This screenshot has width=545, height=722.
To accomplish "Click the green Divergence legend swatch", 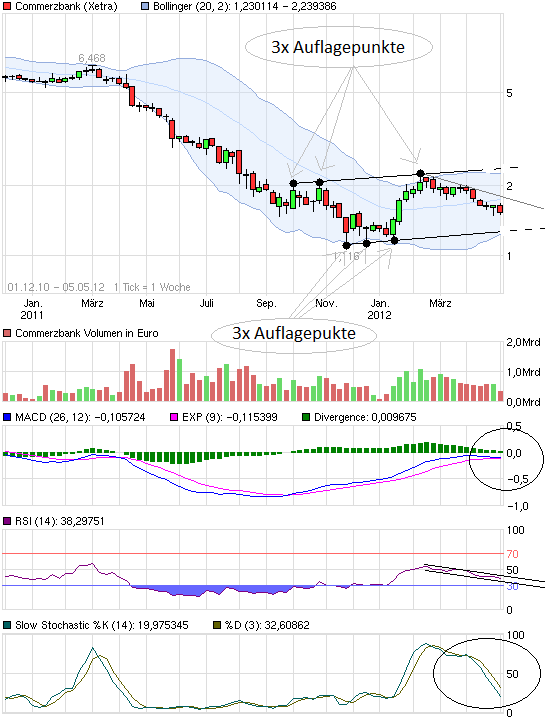I will pos(306,417).
